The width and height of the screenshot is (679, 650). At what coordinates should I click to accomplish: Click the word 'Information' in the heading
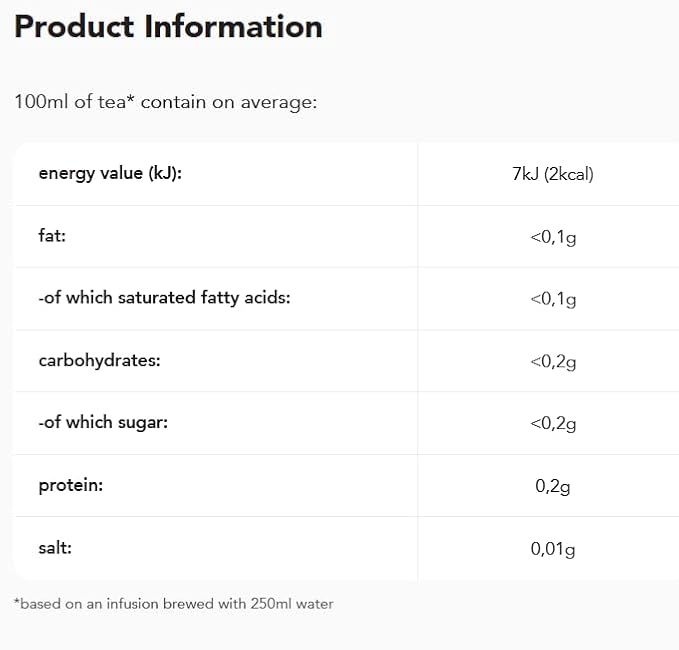(x=233, y=26)
